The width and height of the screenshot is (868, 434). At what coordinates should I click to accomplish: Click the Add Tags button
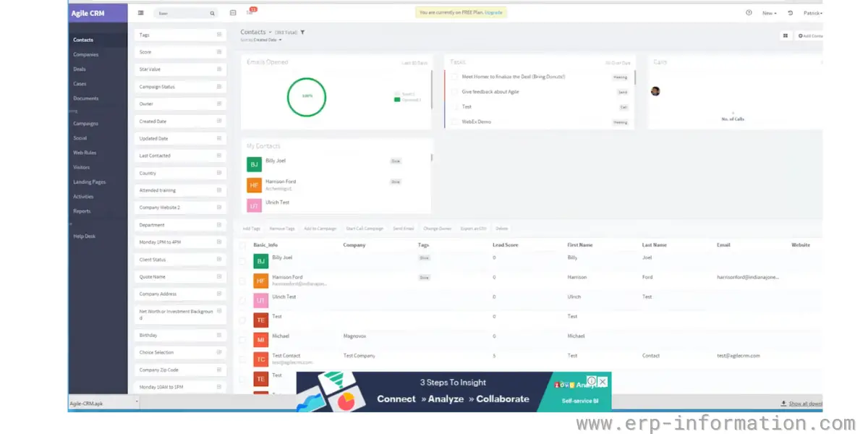[251, 229]
